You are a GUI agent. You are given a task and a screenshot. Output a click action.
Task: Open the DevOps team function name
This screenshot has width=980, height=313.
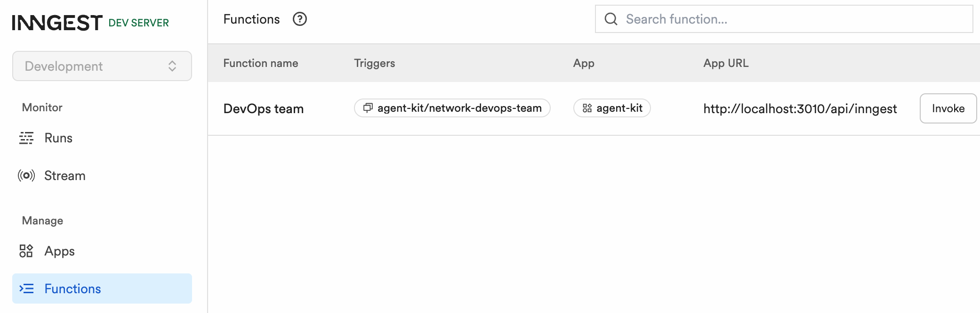264,109
